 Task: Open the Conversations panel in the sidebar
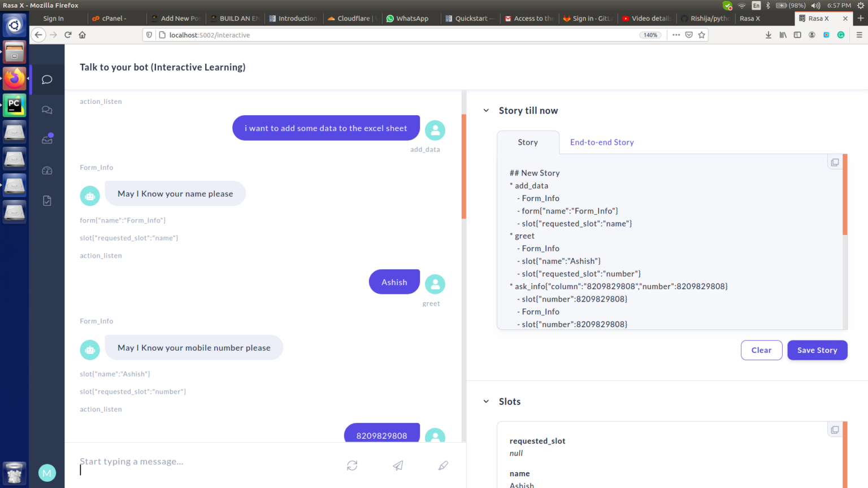click(x=47, y=110)
